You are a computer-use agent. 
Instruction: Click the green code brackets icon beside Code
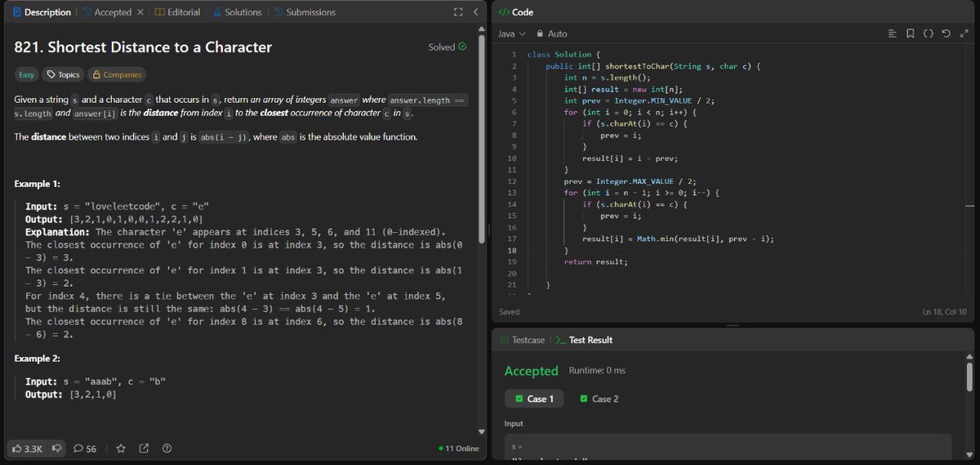tap(503, 12)
